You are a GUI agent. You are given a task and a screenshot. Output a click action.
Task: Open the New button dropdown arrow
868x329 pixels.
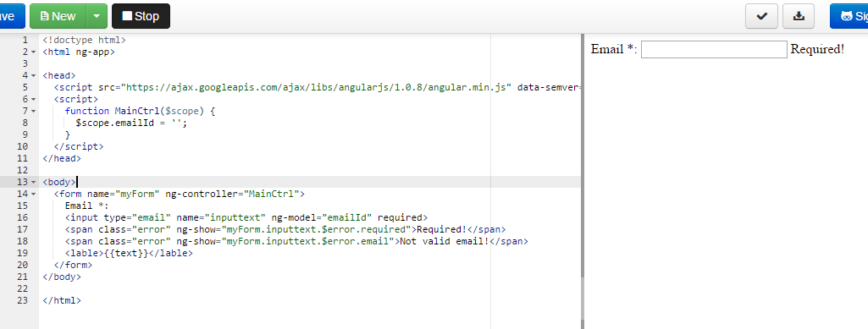point(97,16)
